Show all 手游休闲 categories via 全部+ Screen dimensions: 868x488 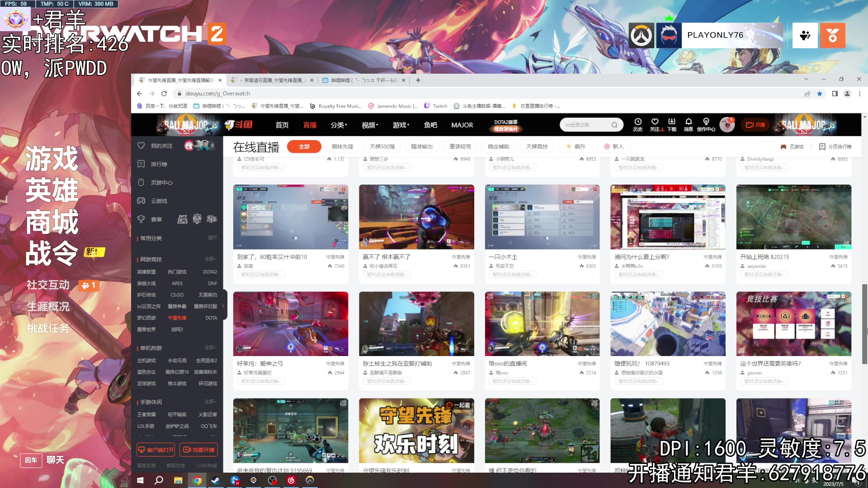tap(211, 402)
